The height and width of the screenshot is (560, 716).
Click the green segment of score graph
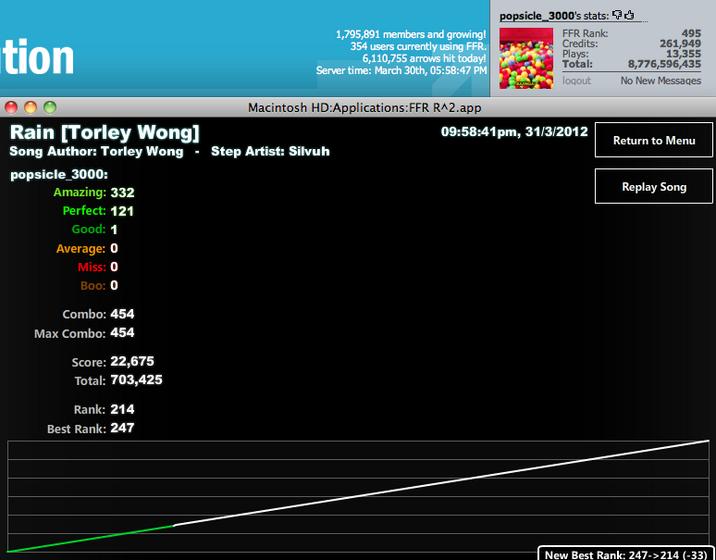(90, 539)
